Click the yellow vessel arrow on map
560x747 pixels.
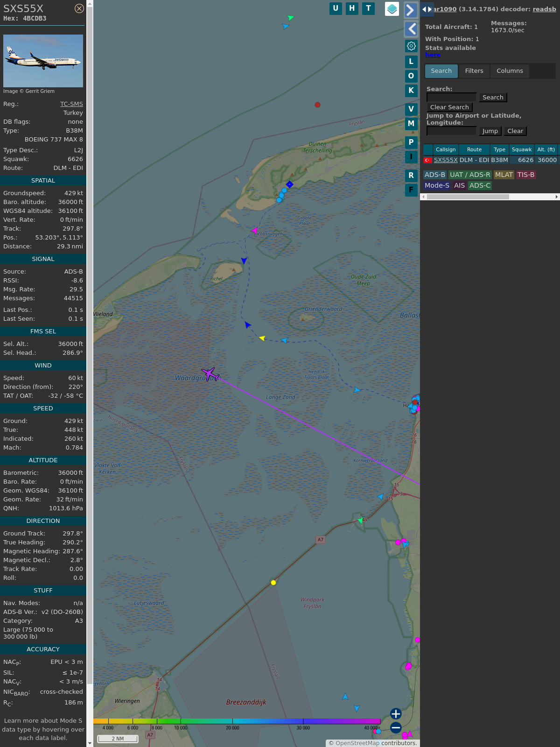(x=262, y=338)
